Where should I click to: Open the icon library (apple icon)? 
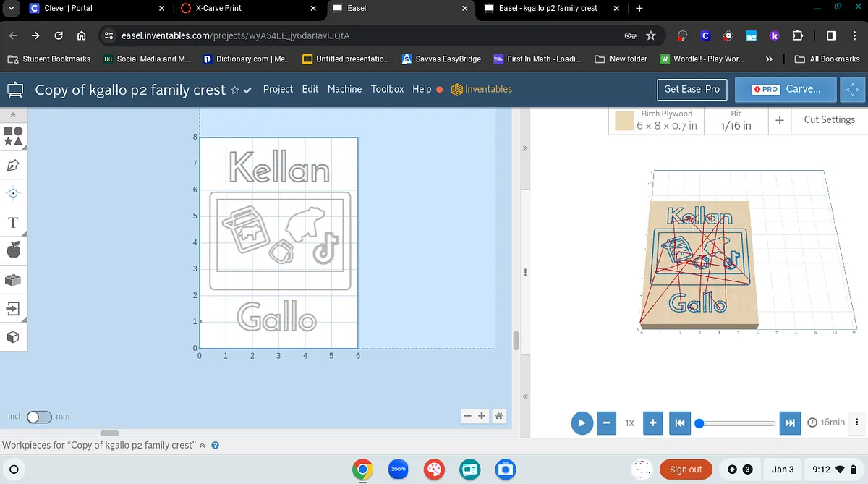(13, 250)
